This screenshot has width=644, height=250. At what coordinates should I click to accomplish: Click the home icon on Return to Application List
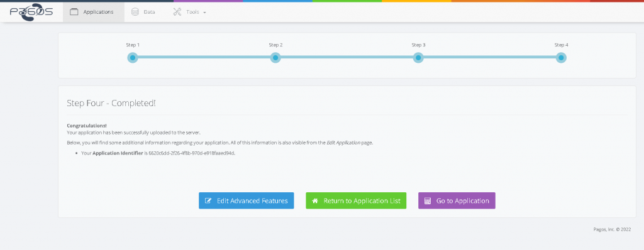[x=315, y=201]
